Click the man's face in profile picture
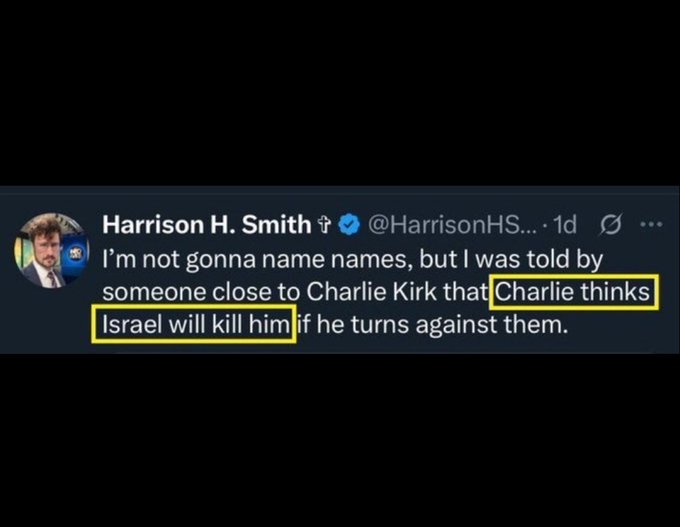 [x=46, y=246]
